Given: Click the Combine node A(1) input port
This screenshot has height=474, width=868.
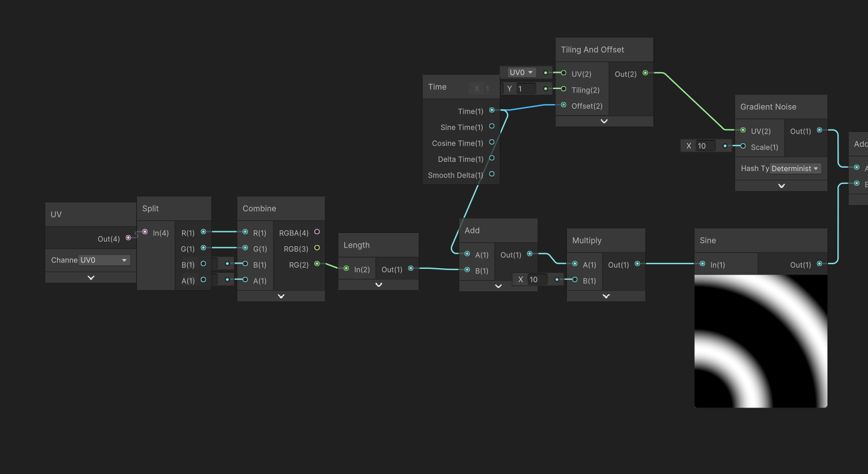Looking at the screenshot, I should (246, 280).
